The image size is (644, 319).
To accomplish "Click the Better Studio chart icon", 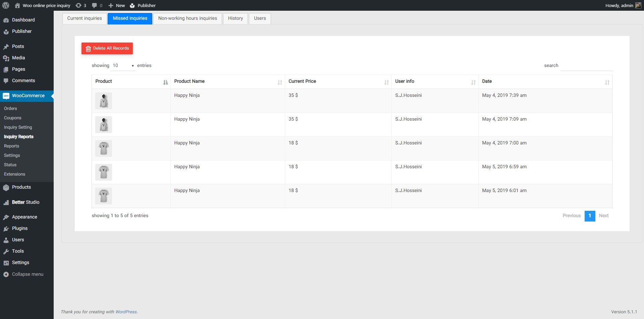I will tap(6, 202).
